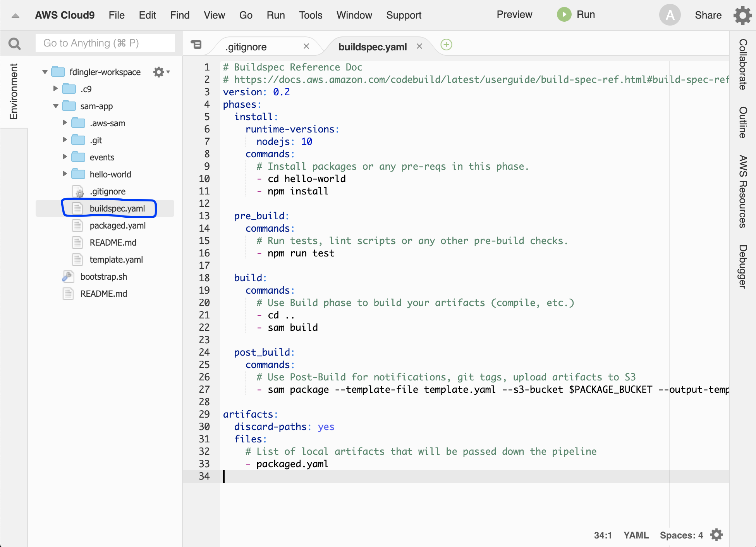Viewport: 756px width, 547px height.
Task: Expand the events folder arrow
Action: [x=65, y=157]
